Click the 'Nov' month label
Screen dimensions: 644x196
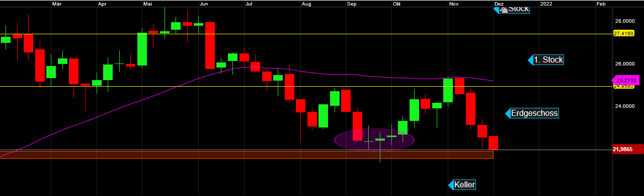[453, 4]
